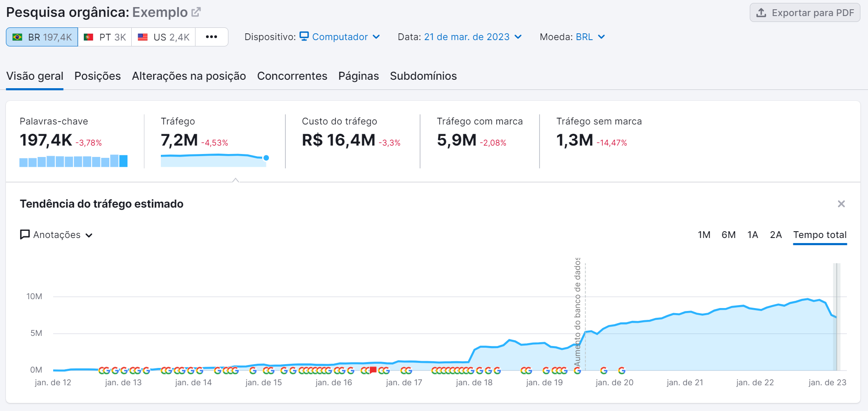Switch to the Posições tab
Image resolution: width=868 pixels, height=411 pixels.
pyautogui.click(x=98, y=76)
